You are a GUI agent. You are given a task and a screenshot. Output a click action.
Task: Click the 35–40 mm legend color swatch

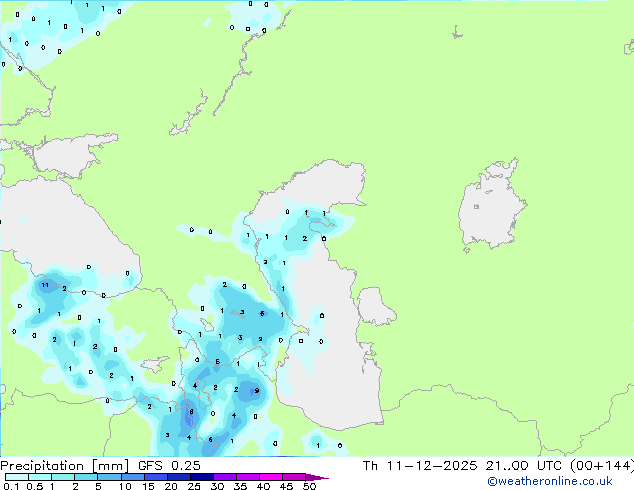tap(247, 477)
